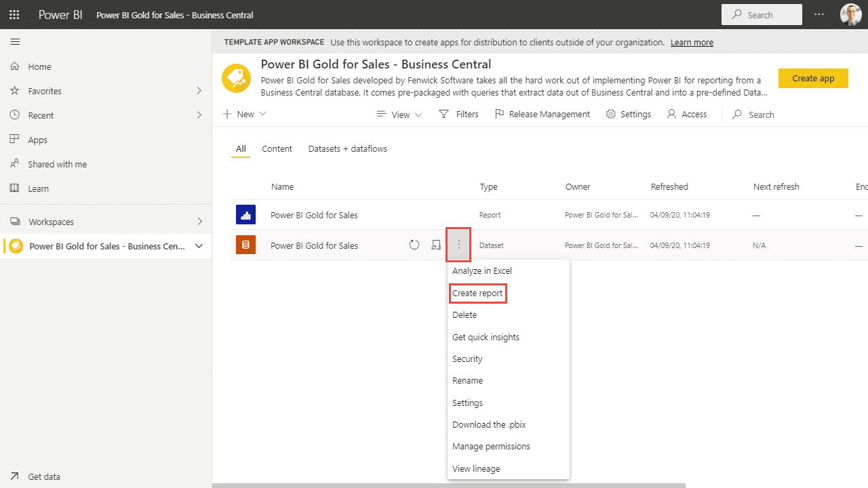Screen dimensions: 868x488
Task: Open More options ellipsis for dataset row
Action: pos(459,245)
